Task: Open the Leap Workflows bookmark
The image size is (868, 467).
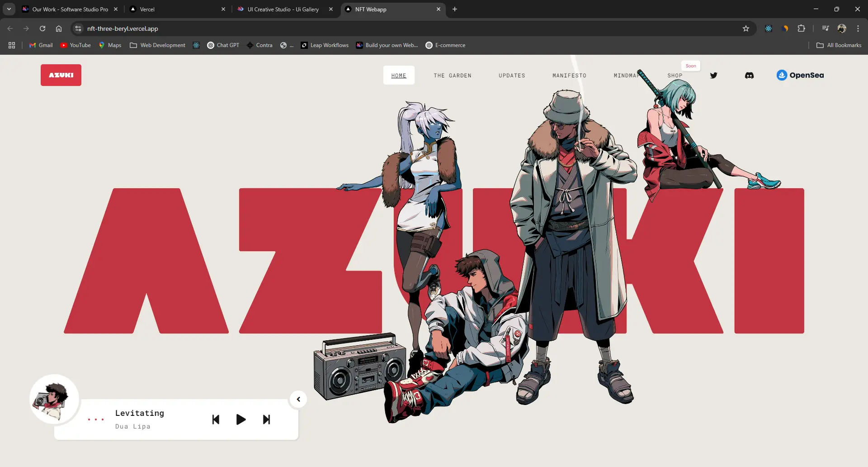Action: pyautogui.click(x=325, y=45)
